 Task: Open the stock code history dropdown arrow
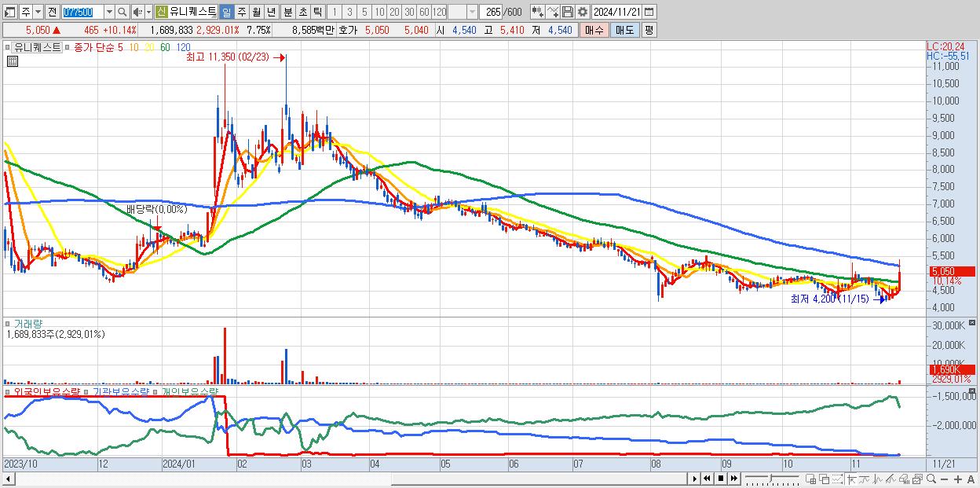[109, 12]
